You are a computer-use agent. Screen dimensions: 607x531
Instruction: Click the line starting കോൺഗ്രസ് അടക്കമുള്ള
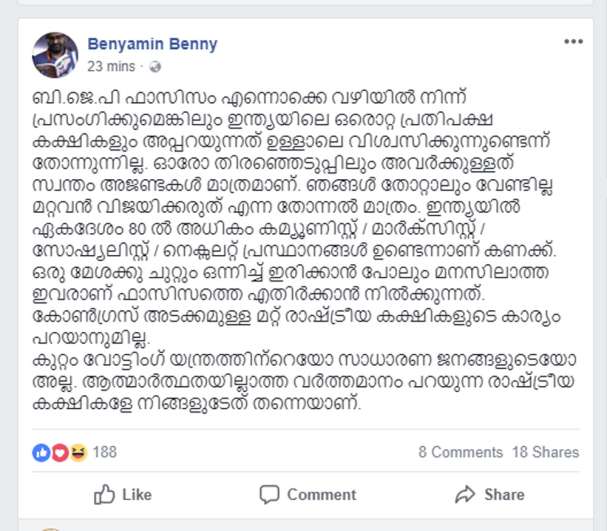click(x=296, y=316)
